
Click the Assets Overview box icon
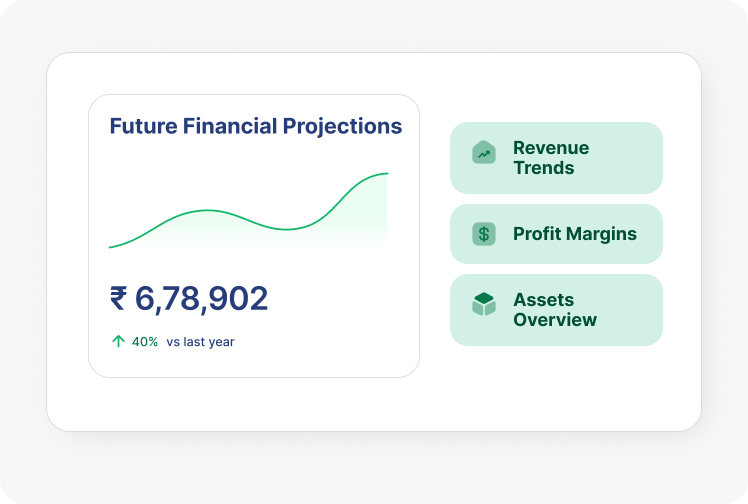[484, 304]
